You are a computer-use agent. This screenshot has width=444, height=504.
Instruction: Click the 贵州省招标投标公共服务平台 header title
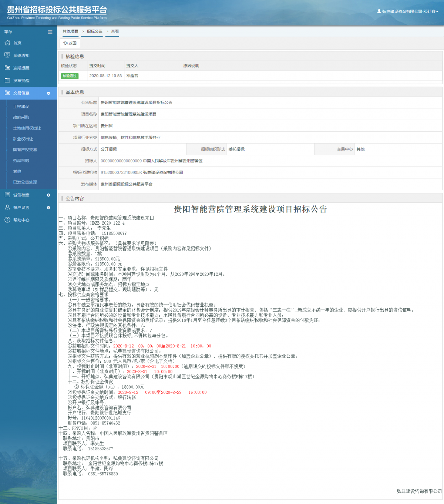(x=57, y=10)
